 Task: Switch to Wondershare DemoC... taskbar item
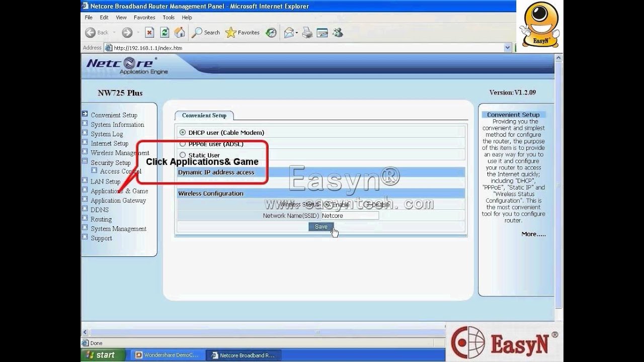(168, 355)
